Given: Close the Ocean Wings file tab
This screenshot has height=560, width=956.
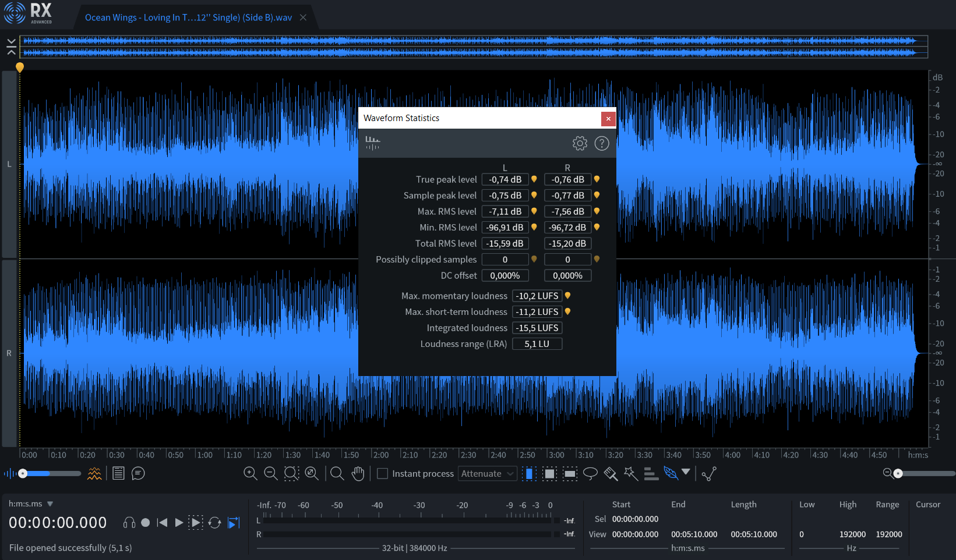Looking at the screenshot, I should point(303,17).
